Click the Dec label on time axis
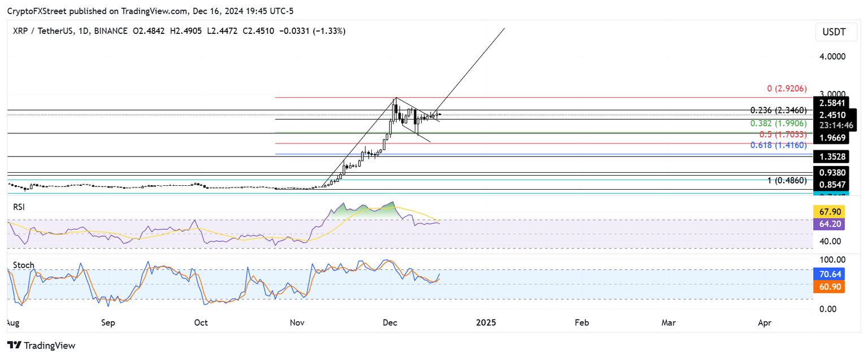Image resolution: width=868 pixels, height=358 pixels. point(390,322)
